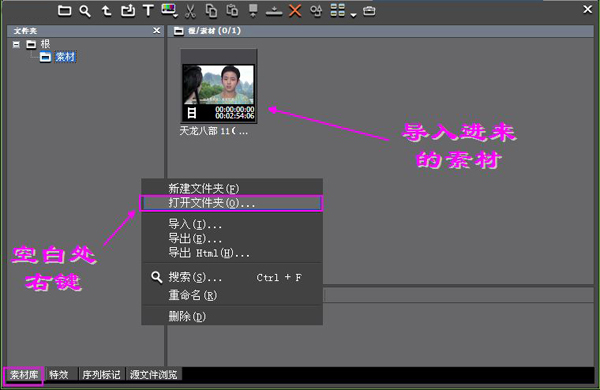
Task: Open the color bars new clip menu
Action: 169,11
